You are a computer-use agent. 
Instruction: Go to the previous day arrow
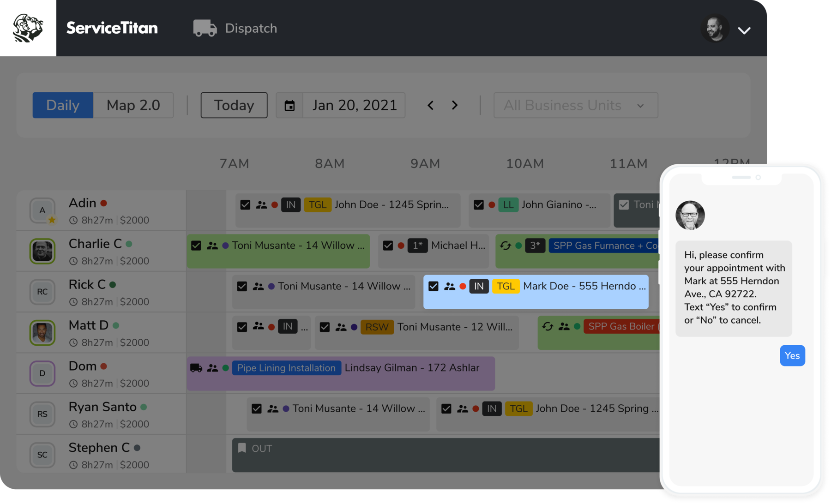point(430,105)
